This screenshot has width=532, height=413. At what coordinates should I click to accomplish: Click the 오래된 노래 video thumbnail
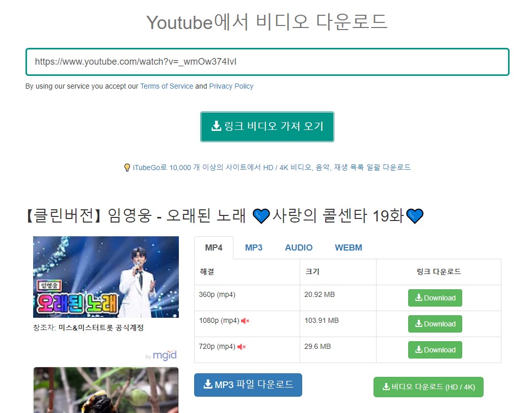[x=106, y=277]
